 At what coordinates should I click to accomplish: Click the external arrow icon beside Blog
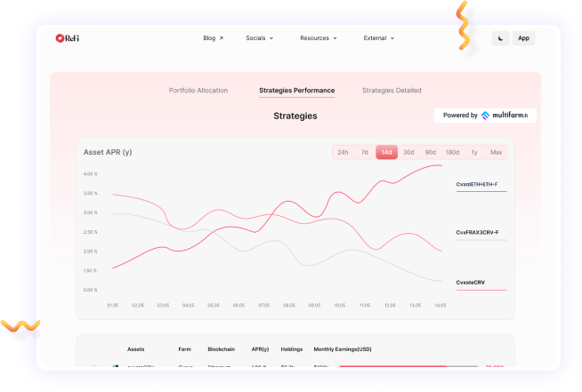222,39
